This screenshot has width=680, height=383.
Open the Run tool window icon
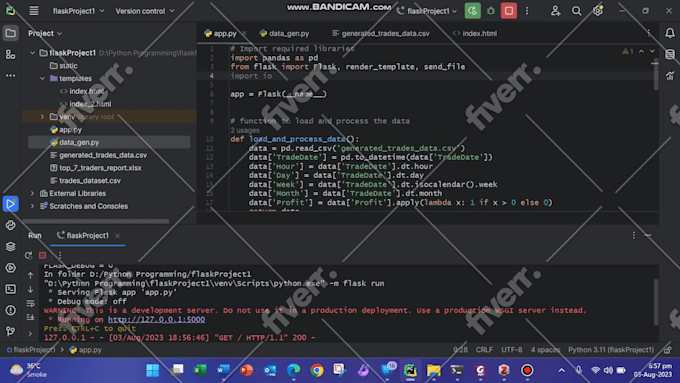pos(11,204)
